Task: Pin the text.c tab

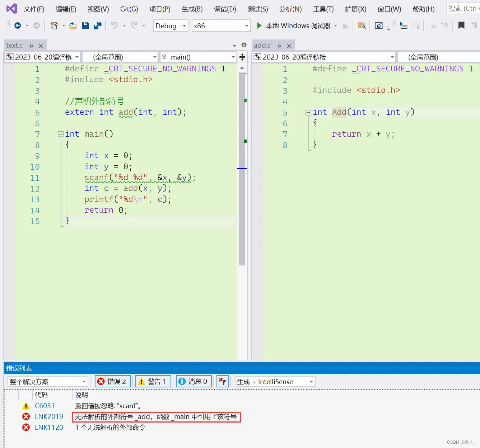Action: point(31,46)
